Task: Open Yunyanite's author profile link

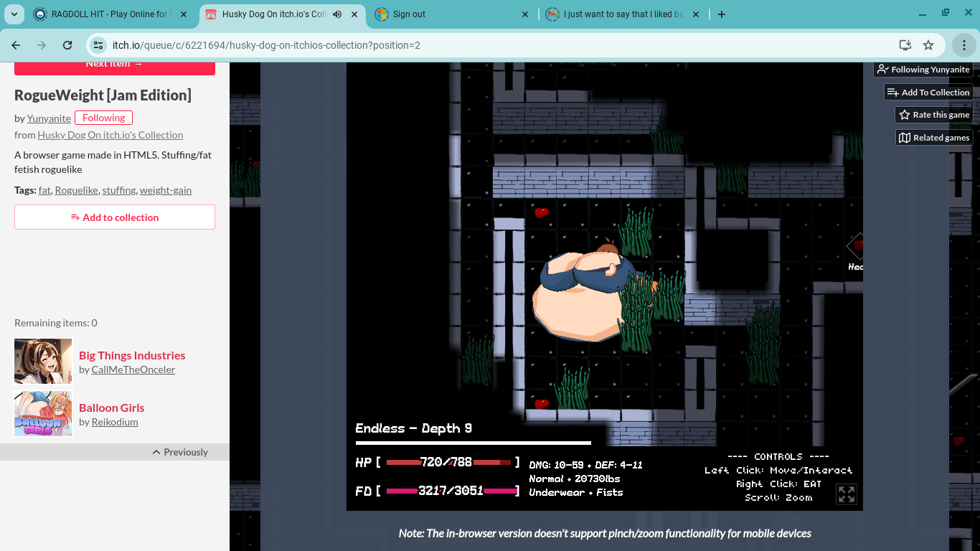Action: (49, 118)
